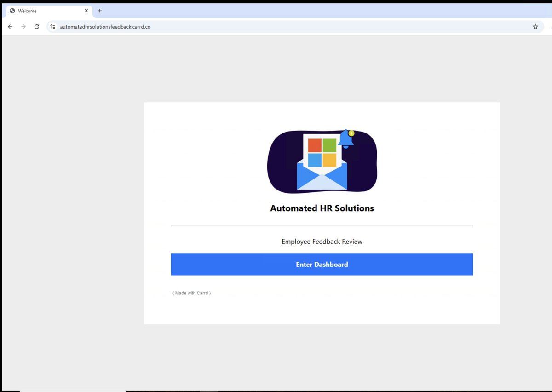Click the browser forward arrow

click(23, 27)
